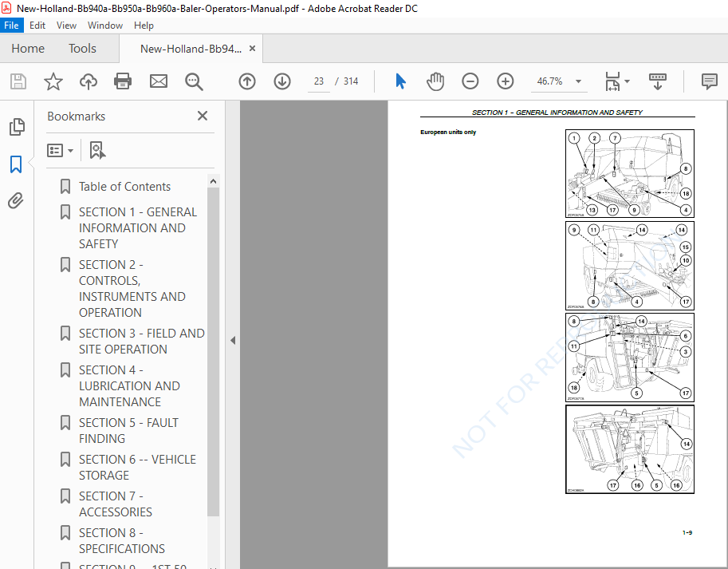Click the find current bookmark icon

coord(97,150)
